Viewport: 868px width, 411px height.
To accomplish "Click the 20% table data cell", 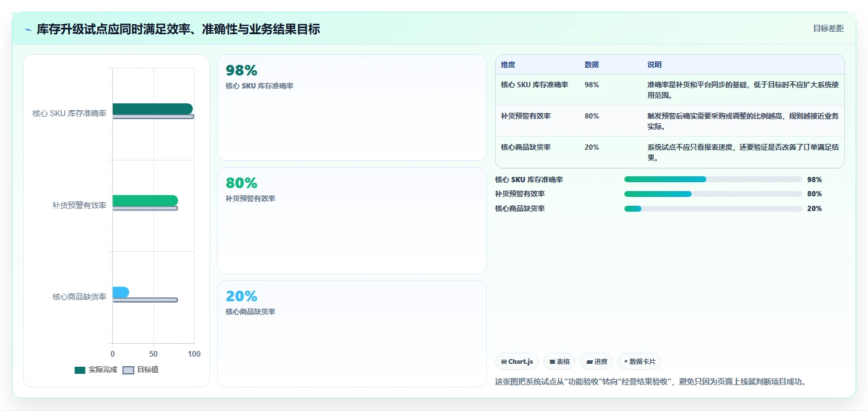I will [x=592, y=147].
